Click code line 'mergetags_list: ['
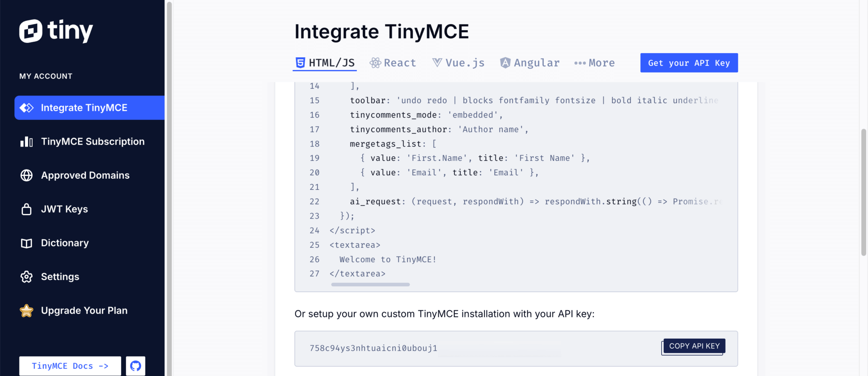 393,144
